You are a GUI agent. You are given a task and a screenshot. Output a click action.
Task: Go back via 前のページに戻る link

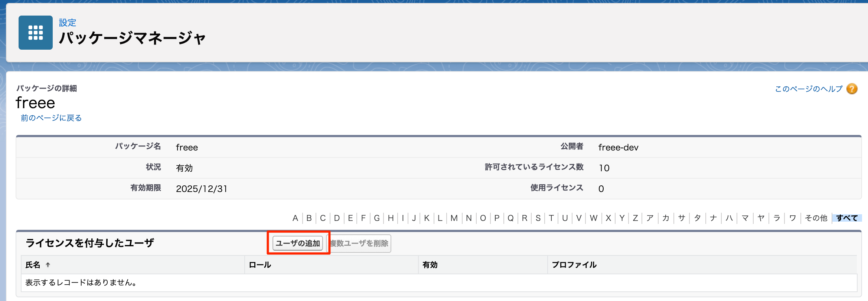pyautogui.click(x=51, y=118)
